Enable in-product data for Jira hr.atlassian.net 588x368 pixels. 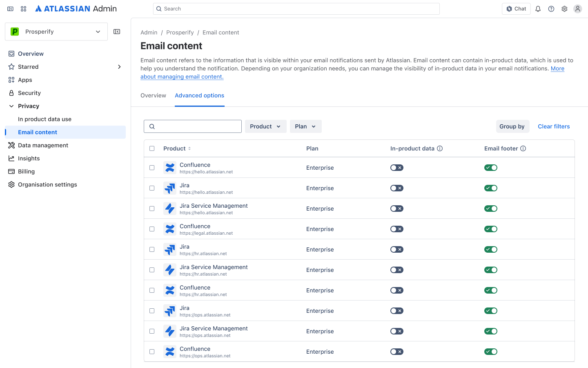tap(397, 249)
